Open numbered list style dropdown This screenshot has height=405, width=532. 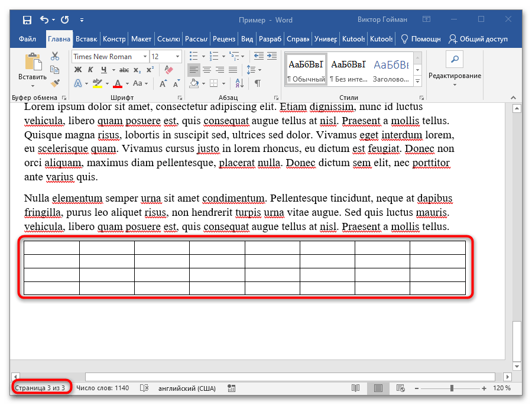click(223, 56)
